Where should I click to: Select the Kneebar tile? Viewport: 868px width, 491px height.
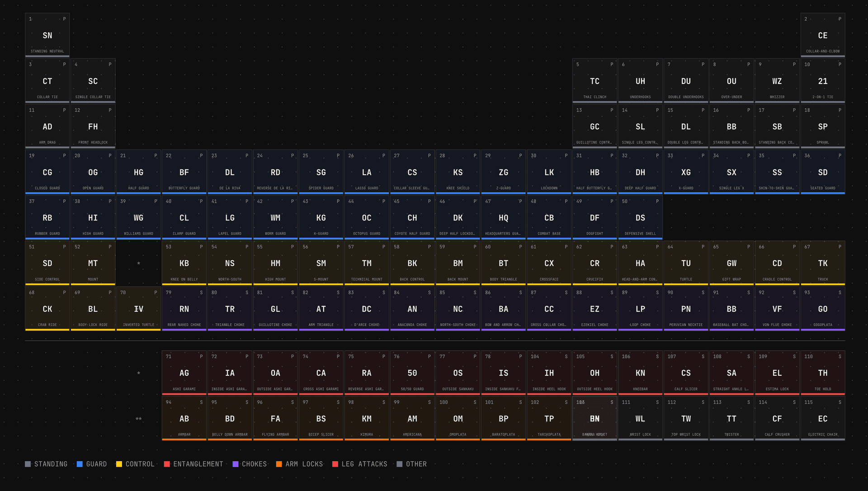[640, 373]
